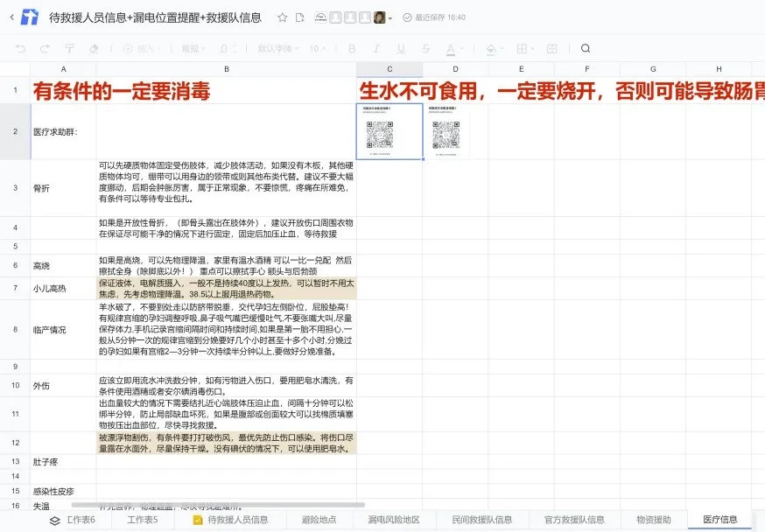
Task: Select cell labeled 感染性皮疹
Action: [63, 491]
